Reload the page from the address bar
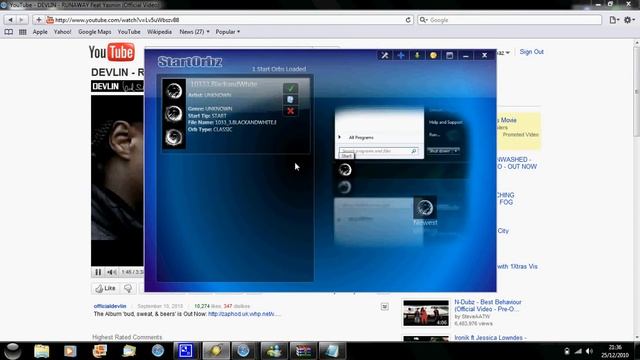The width and height of the screenshot is (640, 360). (408, 20)
